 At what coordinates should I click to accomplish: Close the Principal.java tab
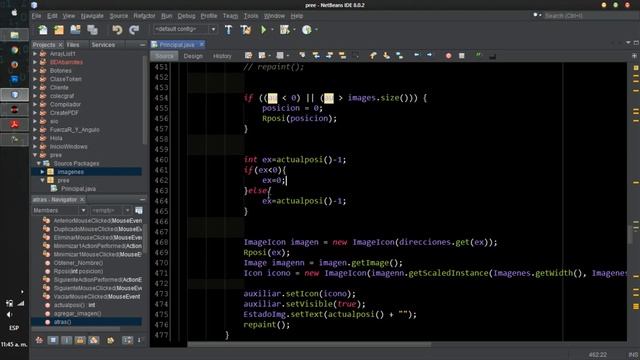click(202, 44)
